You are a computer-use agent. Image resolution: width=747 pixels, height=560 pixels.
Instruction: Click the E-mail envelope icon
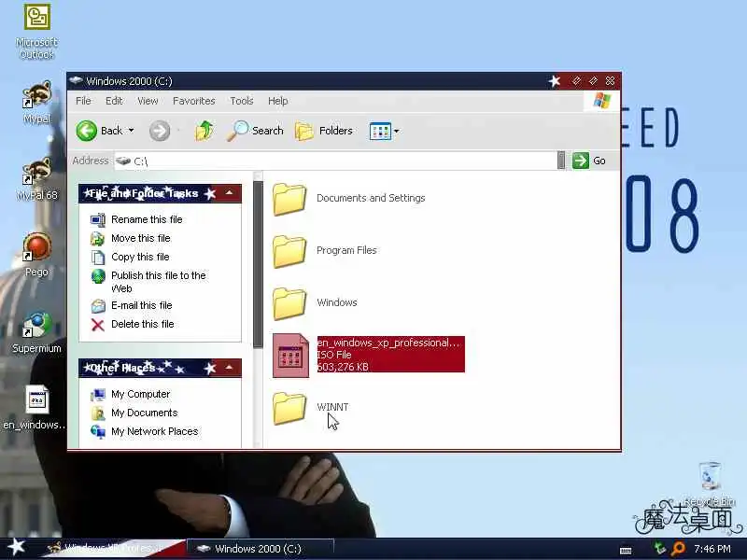click(x=98, y=306)
